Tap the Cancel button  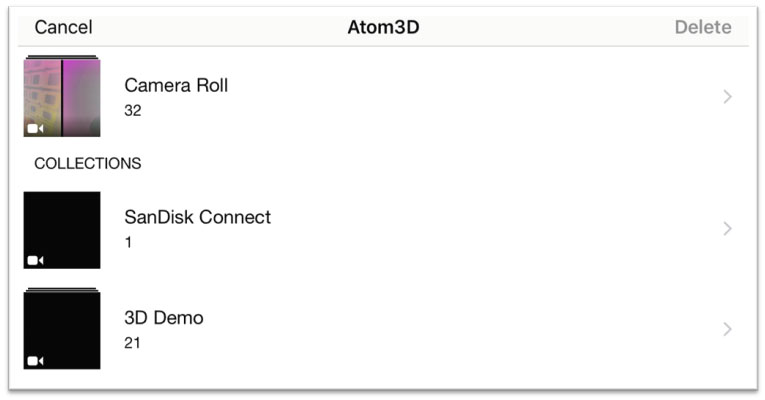pyautogui.click(x=63, y=27)
